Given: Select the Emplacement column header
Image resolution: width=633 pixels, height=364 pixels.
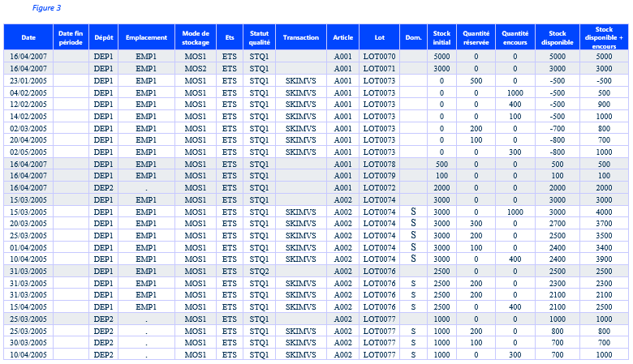Looking at the screenshot, I should [146, 37].
